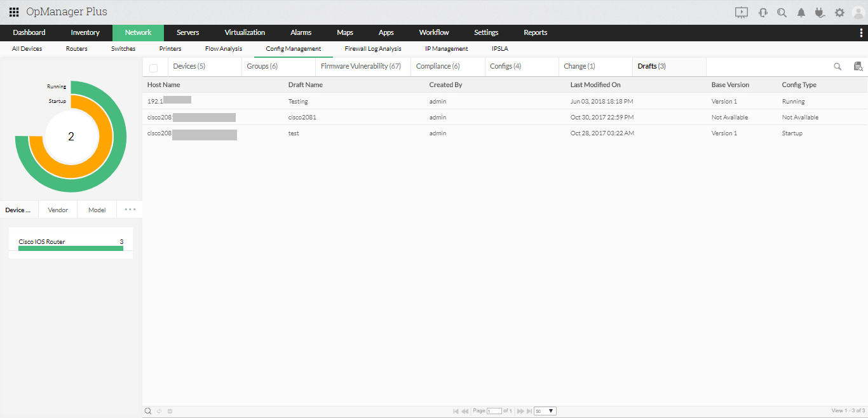Click the presentation demo icon
The width and height of the screenshot is (868, 418).
click(x=741, y=11)
